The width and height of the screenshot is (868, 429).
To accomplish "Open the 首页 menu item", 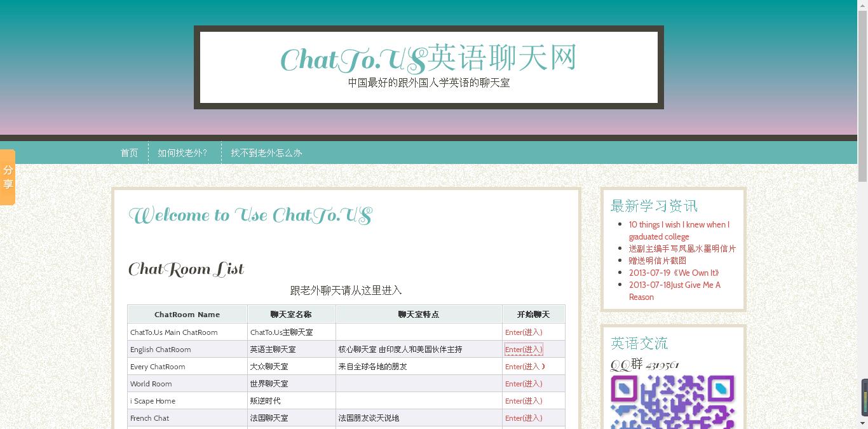I will (x=129, y=153).
